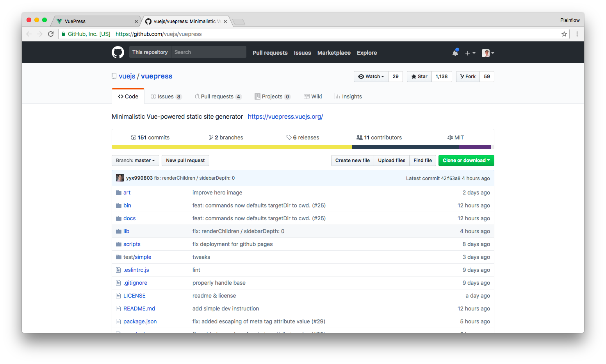
Task: Click the Find file button
Action: click(422, 161)
